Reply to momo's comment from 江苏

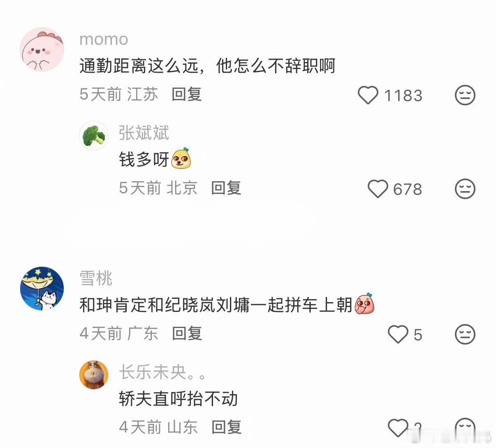[187, 95]
